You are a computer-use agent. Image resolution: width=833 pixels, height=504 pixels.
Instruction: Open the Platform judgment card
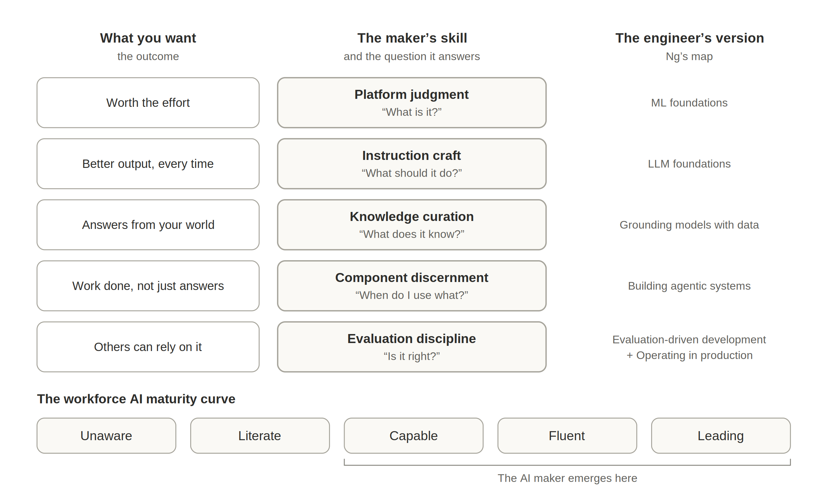click(x=412, y=103)
